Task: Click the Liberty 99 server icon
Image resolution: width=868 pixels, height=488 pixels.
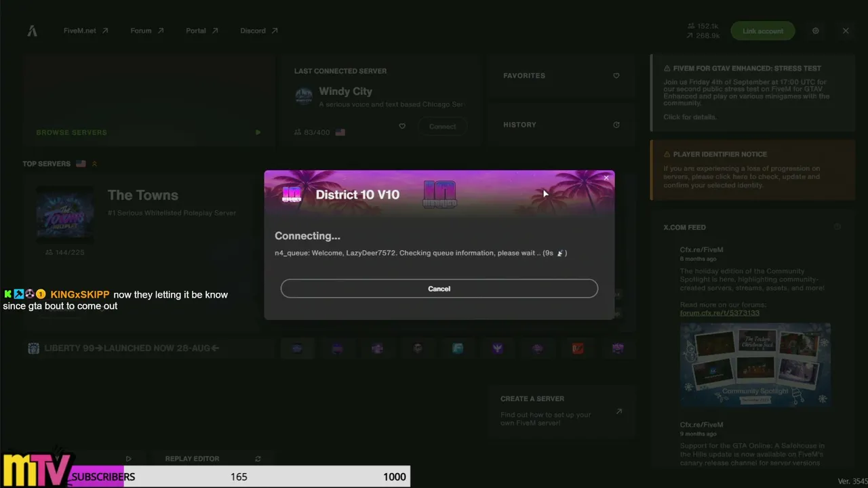Action: point(33,348)
